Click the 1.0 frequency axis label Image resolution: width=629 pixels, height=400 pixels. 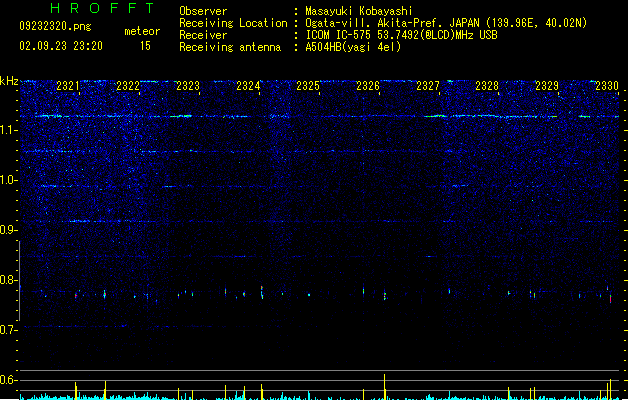pyautogui.click(x=8, y=180)
